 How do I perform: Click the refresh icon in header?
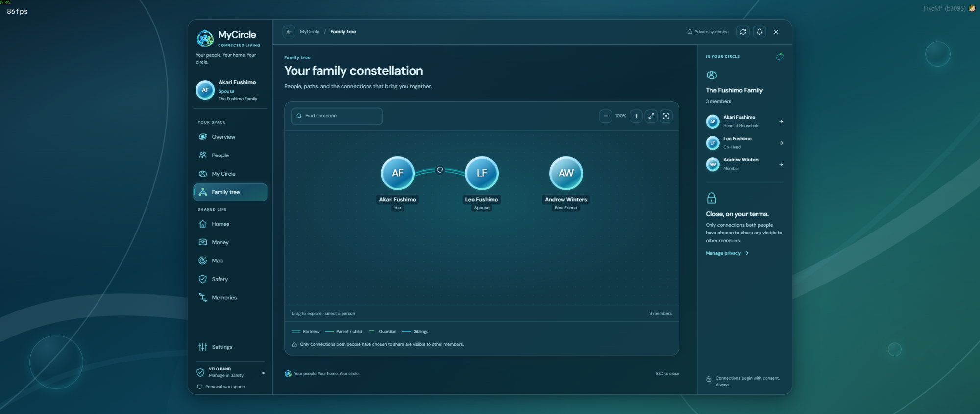click(x=743, y=32)
